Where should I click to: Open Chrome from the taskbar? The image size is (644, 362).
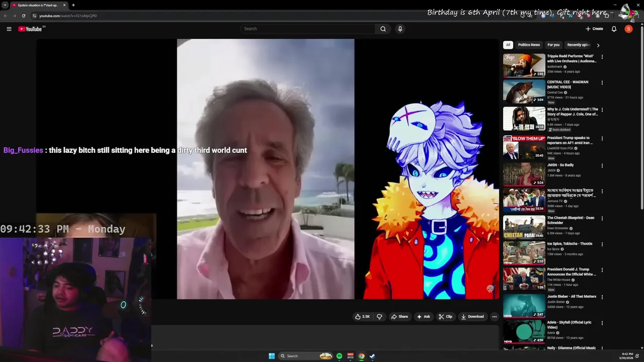(x=361, y=356)
